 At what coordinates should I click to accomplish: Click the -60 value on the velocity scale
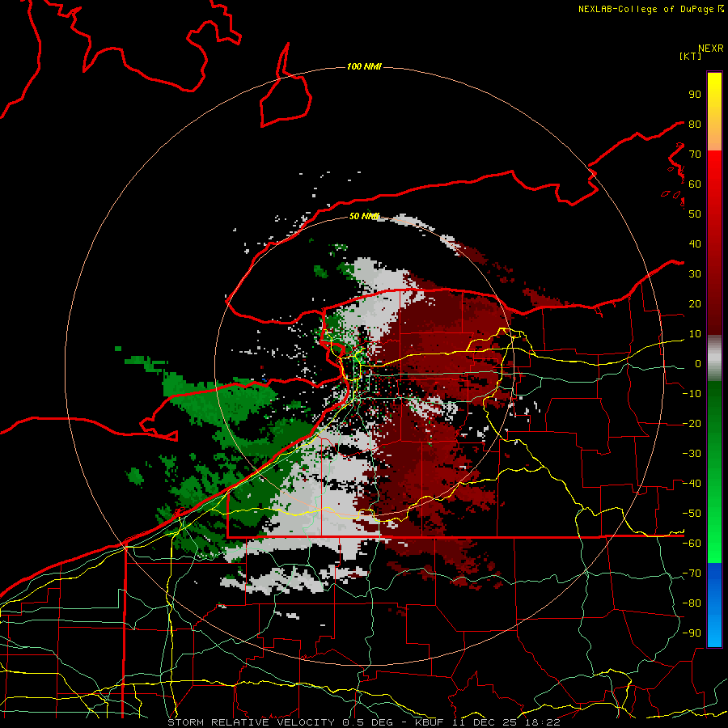pos(692,544)
